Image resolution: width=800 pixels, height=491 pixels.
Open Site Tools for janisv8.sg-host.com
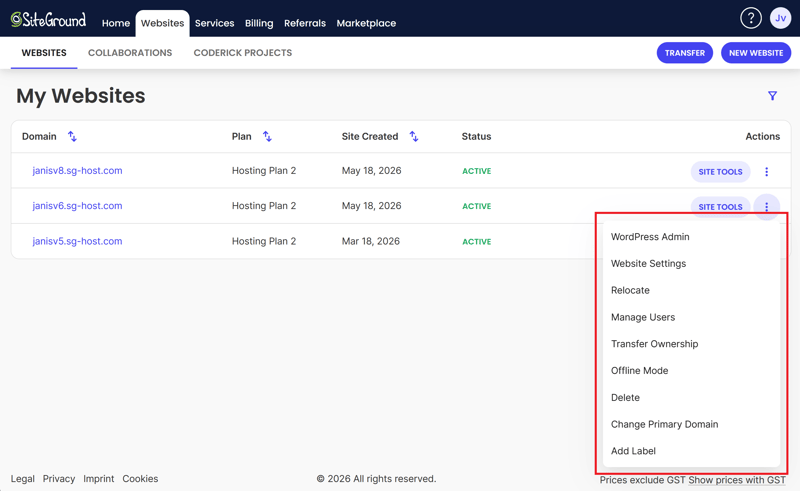click(x=720, y=171)
